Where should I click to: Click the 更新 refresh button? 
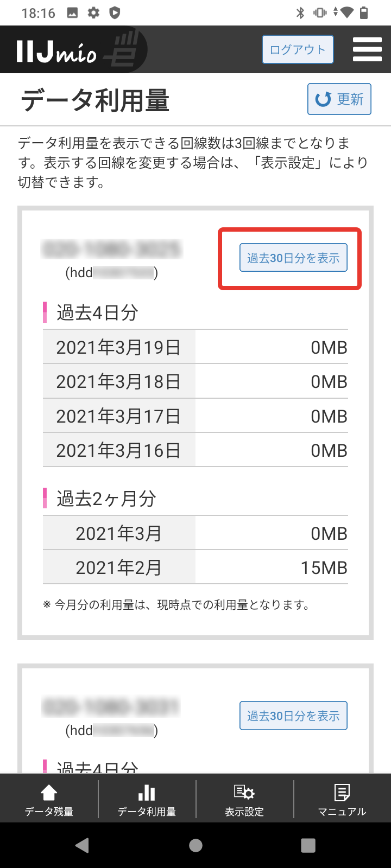[339, 99]
